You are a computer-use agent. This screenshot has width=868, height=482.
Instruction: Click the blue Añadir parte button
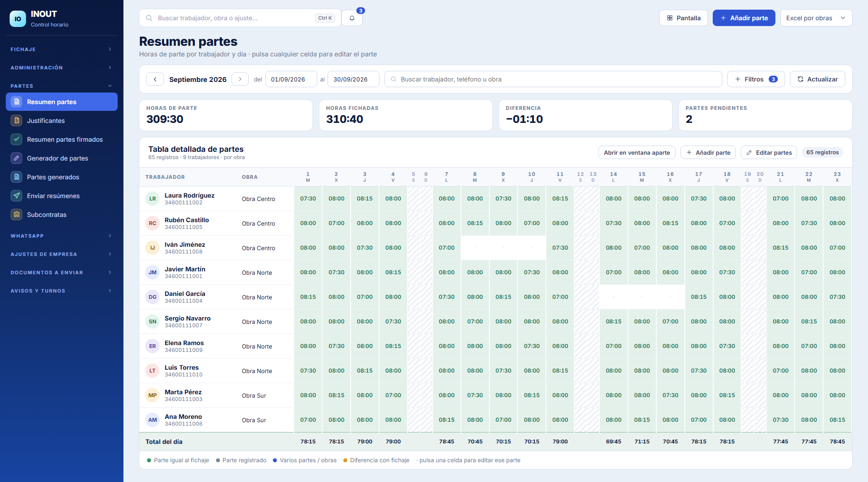[744, 18]
